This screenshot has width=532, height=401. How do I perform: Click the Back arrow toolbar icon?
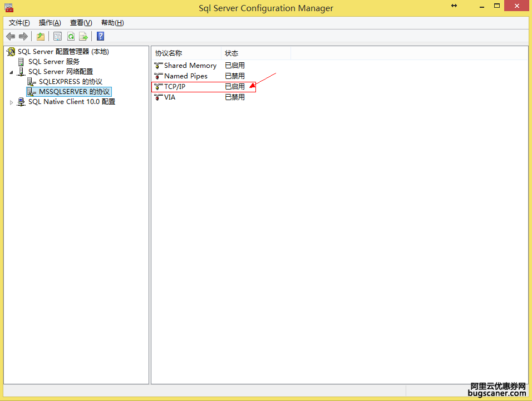11,36
